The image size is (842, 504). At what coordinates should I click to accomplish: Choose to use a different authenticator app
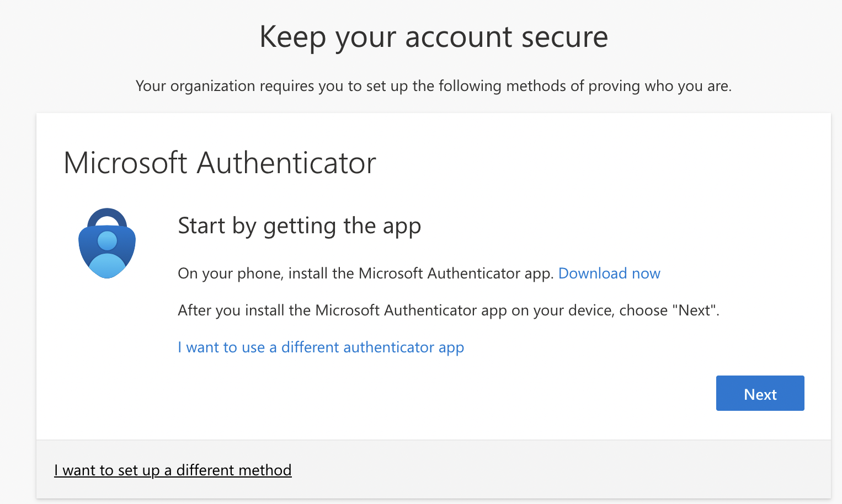[321, 347]
